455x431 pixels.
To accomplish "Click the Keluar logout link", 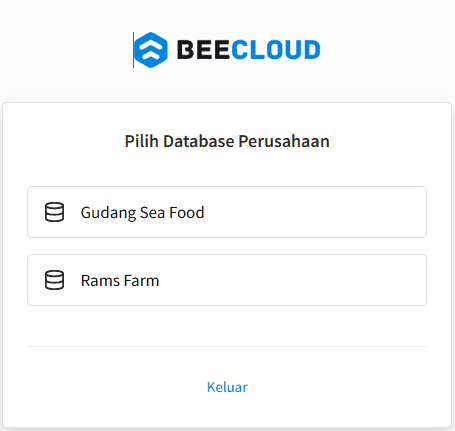I will click(227, 387).
